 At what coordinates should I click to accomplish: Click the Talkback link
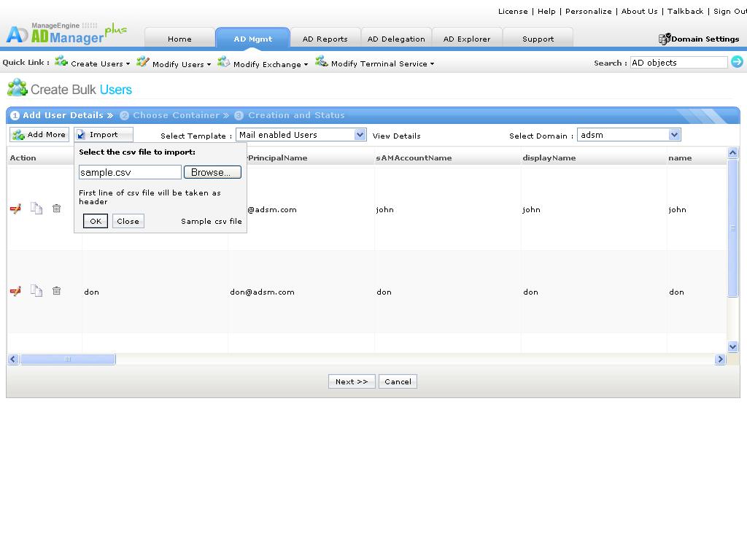click(x=685, y=11)
